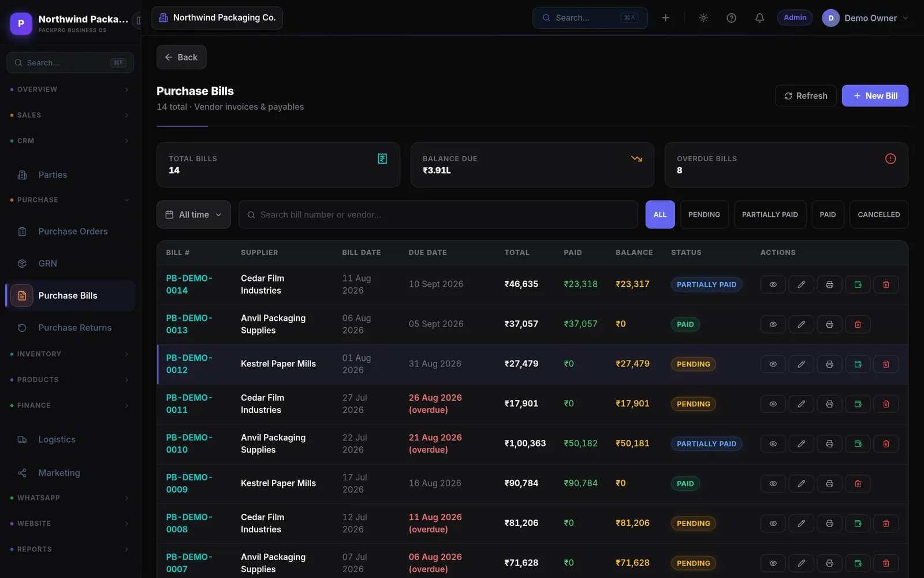Image resolution: width=924 pixels, height=578 pixels.
Task: Open the All time date range dropdown
Action: (193, 214)
